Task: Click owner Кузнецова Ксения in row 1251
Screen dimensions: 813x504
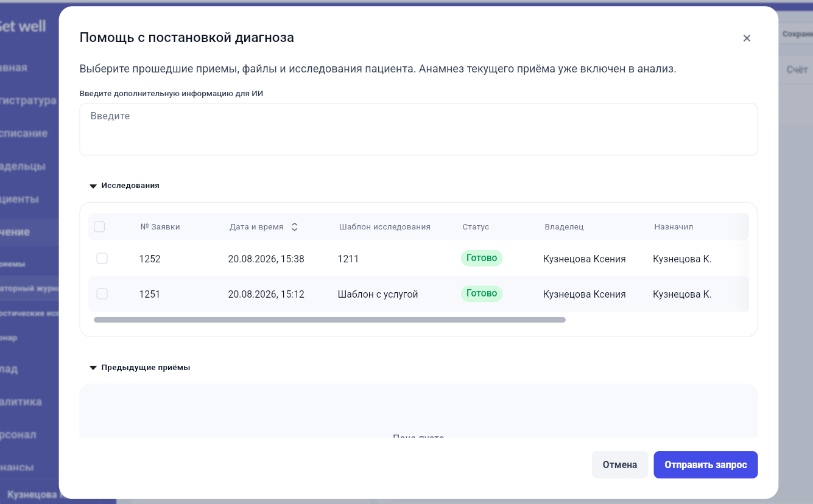Action: [585, 294]
